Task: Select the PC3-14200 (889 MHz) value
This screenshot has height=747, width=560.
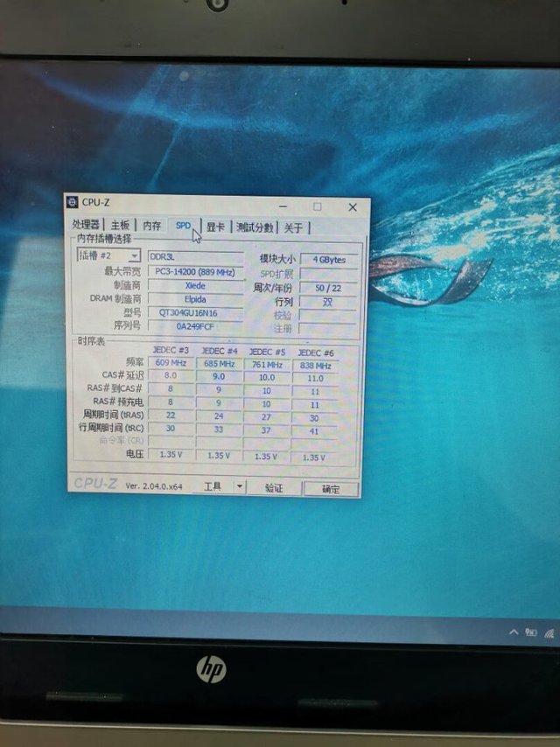Action: click(195, 272)
